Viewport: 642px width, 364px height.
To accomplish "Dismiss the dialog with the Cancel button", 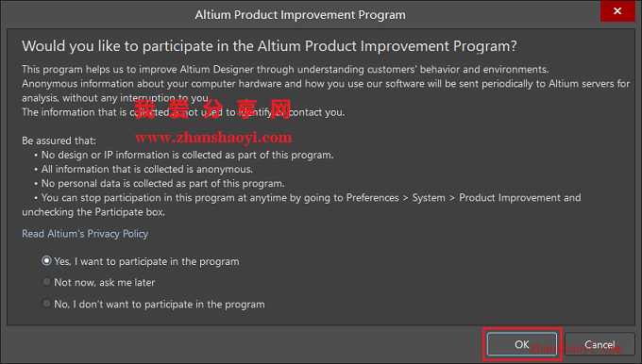I will click(600, 344).
